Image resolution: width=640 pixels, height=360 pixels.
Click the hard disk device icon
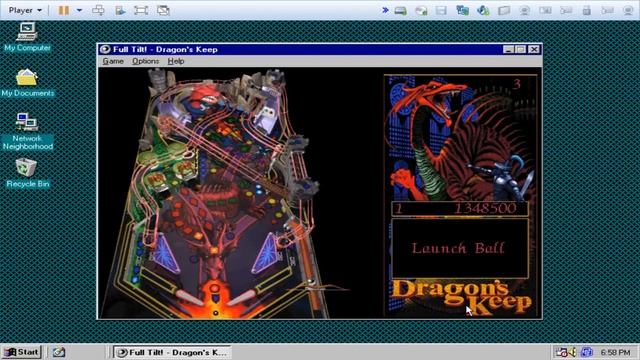pyautogui.click(x=400, y=11)
